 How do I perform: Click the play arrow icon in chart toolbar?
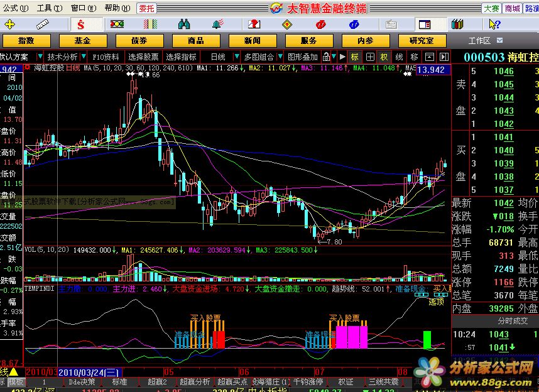tap(342, 57)
